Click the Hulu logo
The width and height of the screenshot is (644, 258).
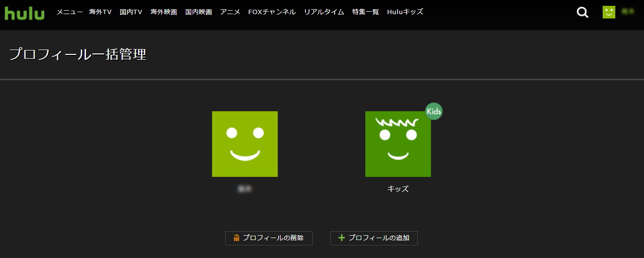pyautogui.click(x=24, y=12)
